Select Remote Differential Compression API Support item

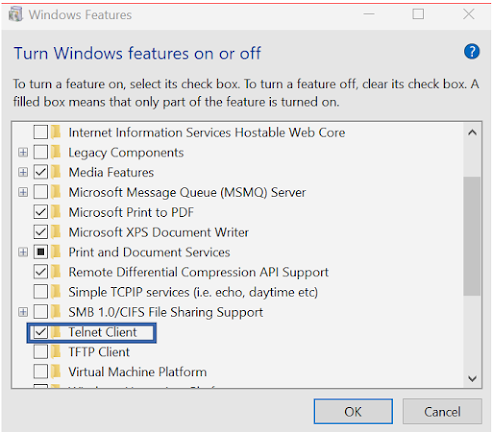[198, 272]
